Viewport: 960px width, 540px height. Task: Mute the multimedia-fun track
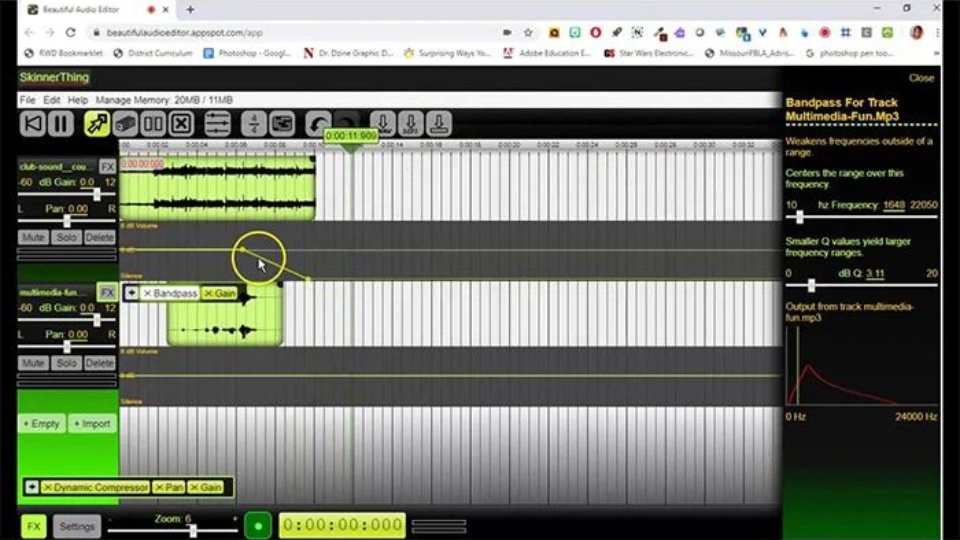pyautogui.click(x=33, y=363)
